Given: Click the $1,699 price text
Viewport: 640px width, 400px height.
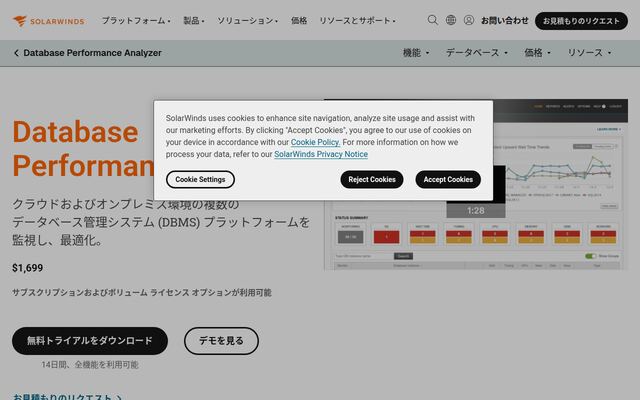Looking at the screenshot, I should (27, 268).
